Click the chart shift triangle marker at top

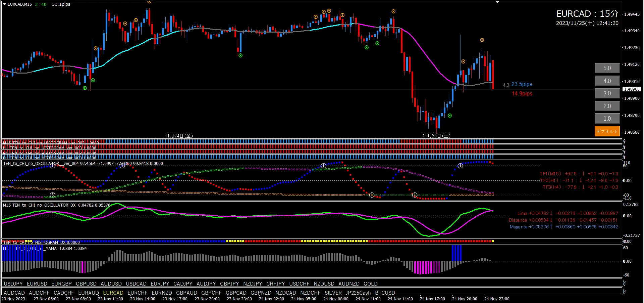coord(497,2)
